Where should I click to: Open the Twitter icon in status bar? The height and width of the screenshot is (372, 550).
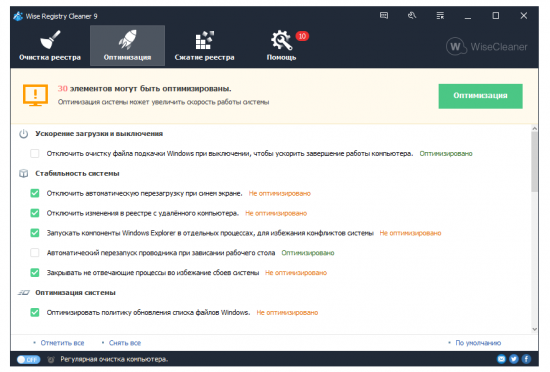[514, 359]
